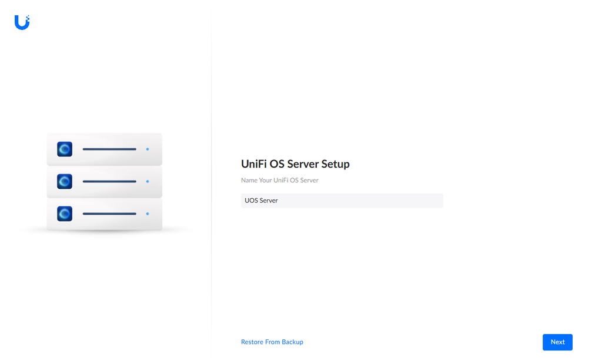602x364 pixels.
Task: Click the UniFi OS Server Setup heading
Action: (295, 164)
